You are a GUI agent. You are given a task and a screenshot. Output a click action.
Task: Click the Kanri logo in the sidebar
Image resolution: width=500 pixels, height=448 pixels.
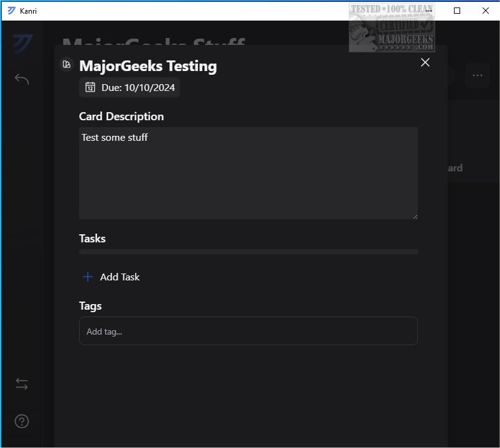click(22, 44)
